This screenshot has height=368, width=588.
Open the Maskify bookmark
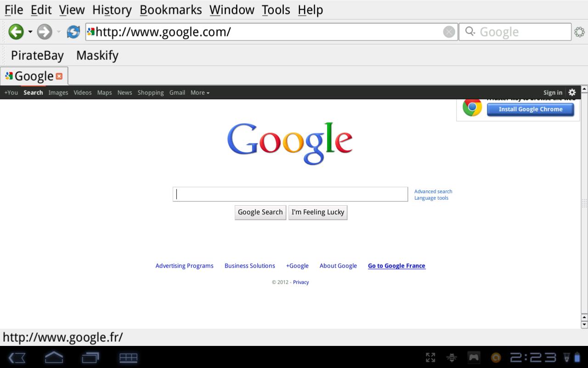coord(97,55)
